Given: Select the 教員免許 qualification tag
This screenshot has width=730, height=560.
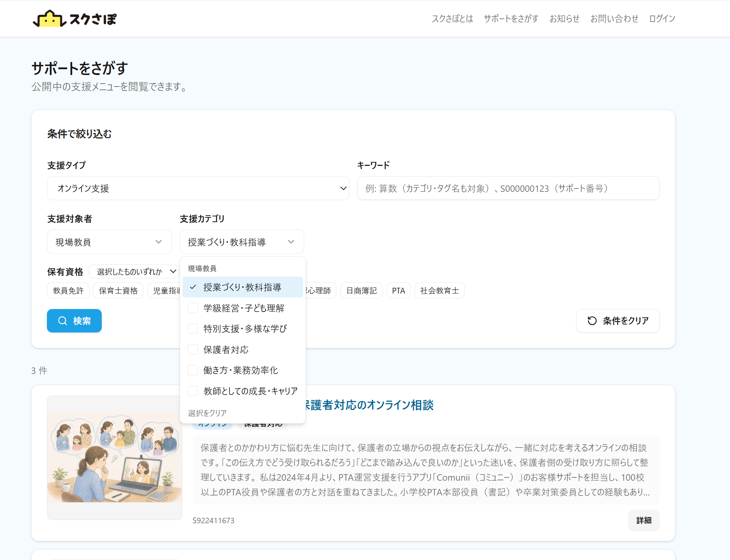Looking at the screenshot, I should pyautogui.click(x=68, y=291).
